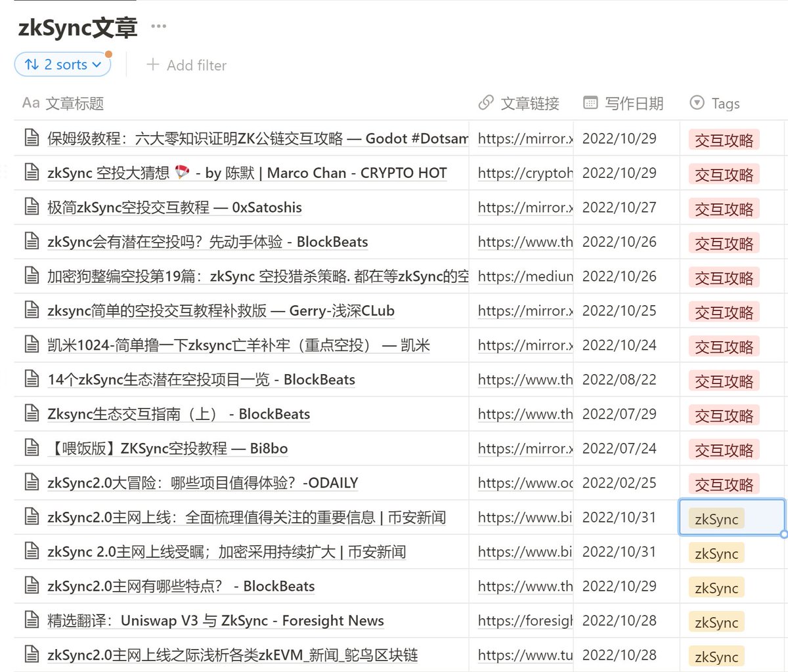The width and height of the screenshot is (788, 672).
Task: Click the red 交互攻略 tag on the first row
Action: click(x=723, y=138)
